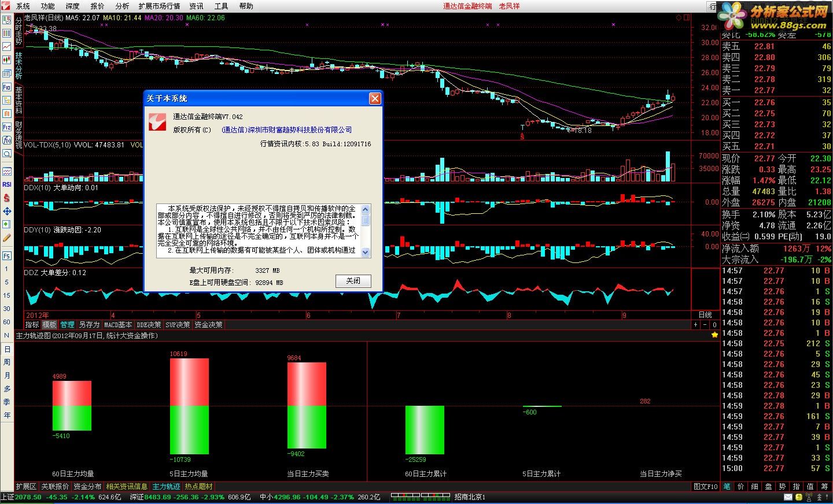Select the 60-minute period button in sidebar
833x504 pixels.
pos(7,322)
